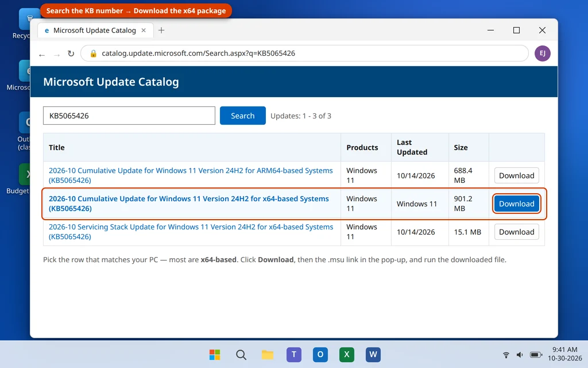Click the KB5065426 search input box
This screenshot has height=368, width=588.
[129, 116]
